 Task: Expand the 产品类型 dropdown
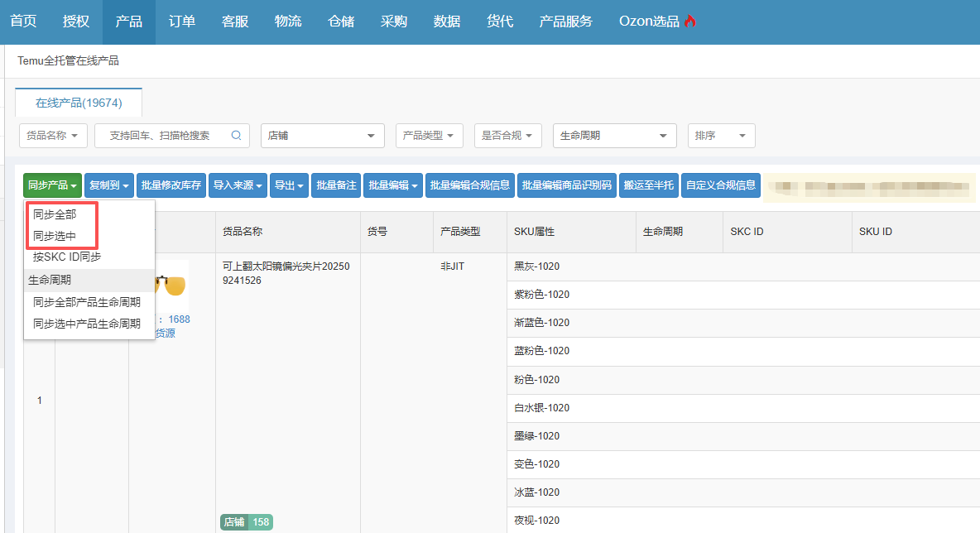[x=430, y=136]
